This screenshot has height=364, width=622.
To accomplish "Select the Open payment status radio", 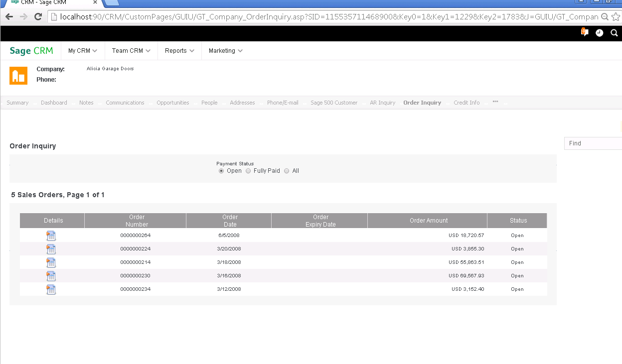I will click(221, 171).
